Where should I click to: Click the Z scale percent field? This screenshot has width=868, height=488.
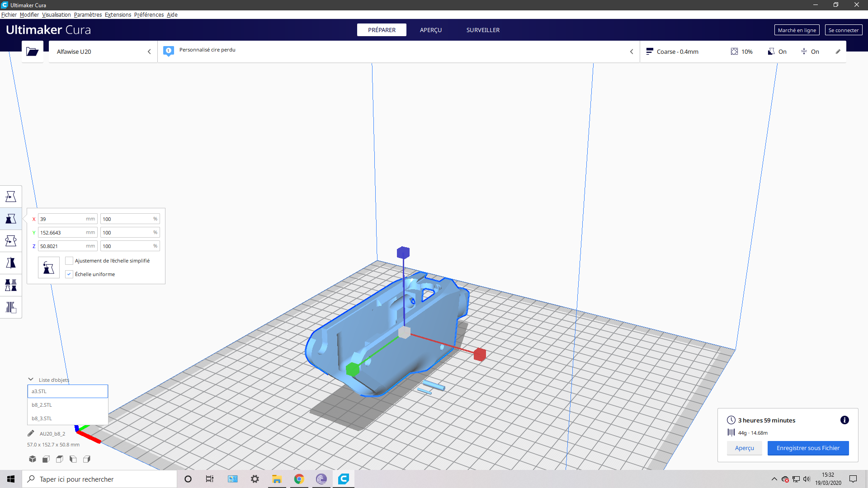coord(130,246)
